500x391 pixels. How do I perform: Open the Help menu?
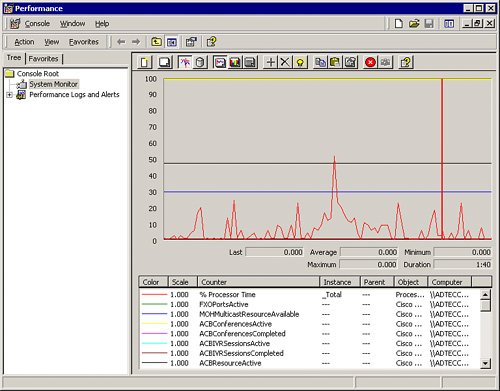click(x=102, y=24)
